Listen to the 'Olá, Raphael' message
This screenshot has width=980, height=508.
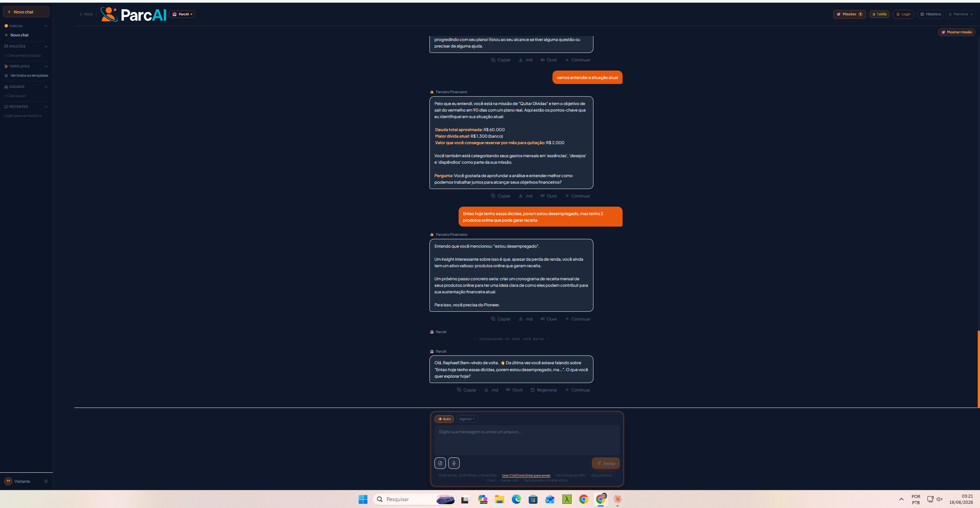(x=515, y=390)
